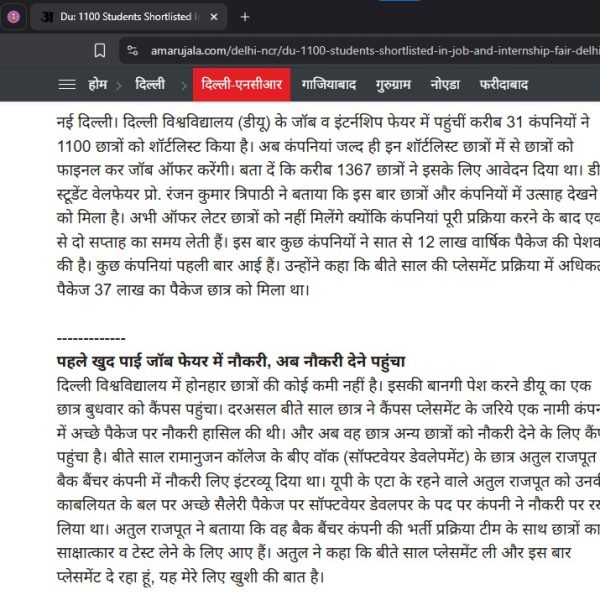Open a new tab with plus button
The height and width of the screenshot is (600, 600).
click(x=246, y=17)
